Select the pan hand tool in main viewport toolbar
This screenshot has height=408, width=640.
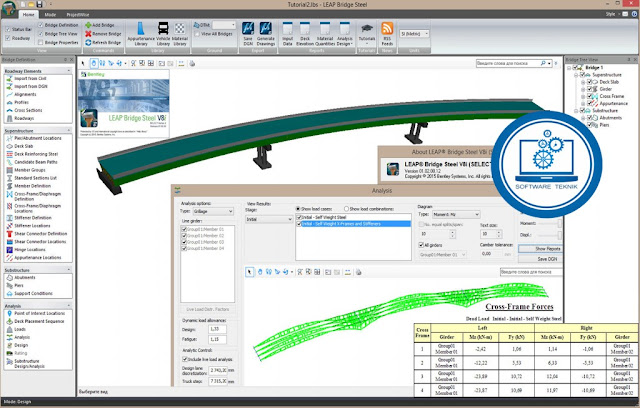coord(93,63)
